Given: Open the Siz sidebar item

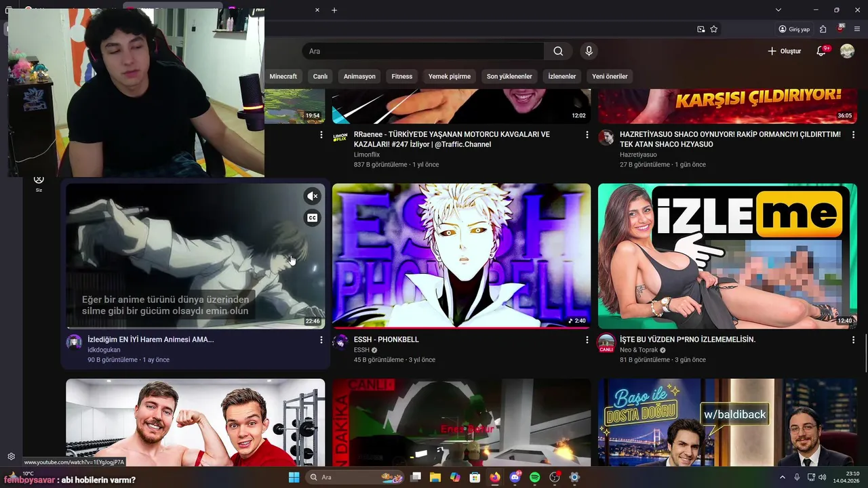Looking at the screenshot, I should coord(39,182).
